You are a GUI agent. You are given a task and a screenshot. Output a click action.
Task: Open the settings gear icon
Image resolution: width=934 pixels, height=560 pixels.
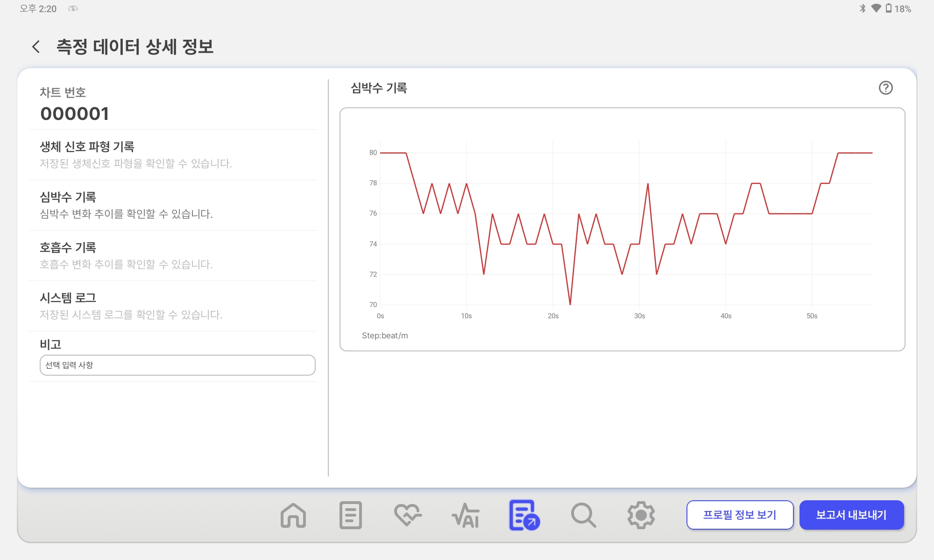641,515
